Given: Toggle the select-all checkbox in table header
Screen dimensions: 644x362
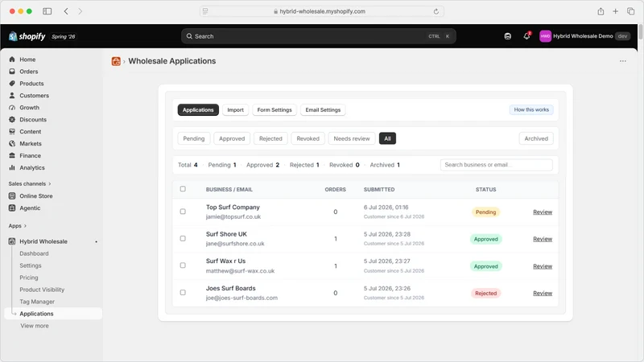Looking at the screenshot, I should [x=183, y=189].
